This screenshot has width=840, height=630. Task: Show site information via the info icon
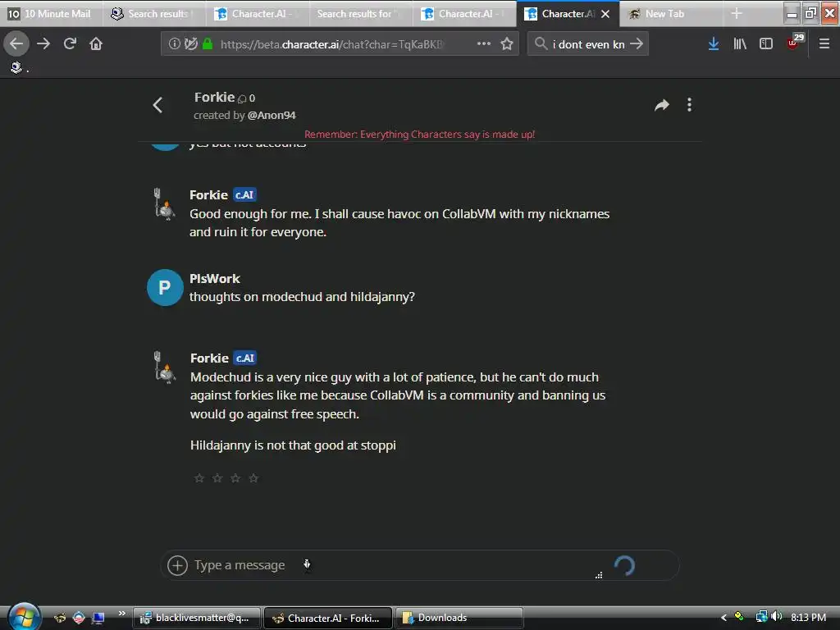coord(174,44)
